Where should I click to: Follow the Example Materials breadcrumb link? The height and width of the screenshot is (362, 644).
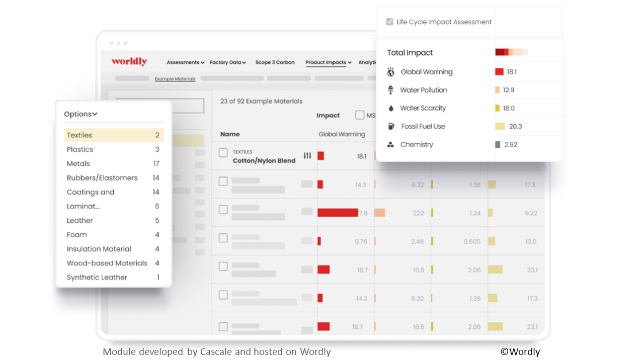[175, 79]
